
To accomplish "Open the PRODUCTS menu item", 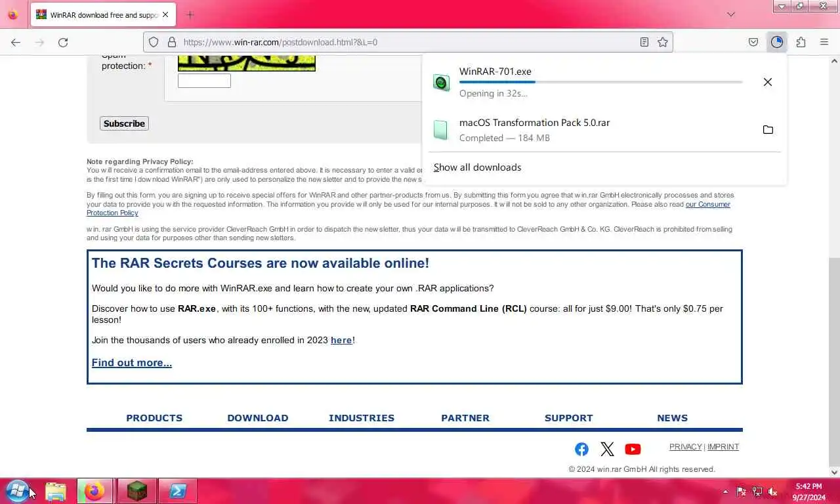I will tap(154, 418).
